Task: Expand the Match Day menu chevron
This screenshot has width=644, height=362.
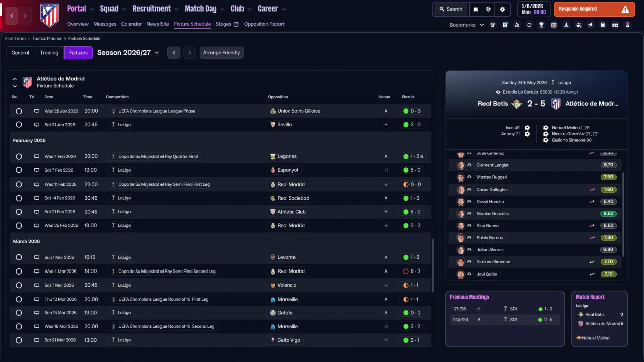Action: point(222,9)
